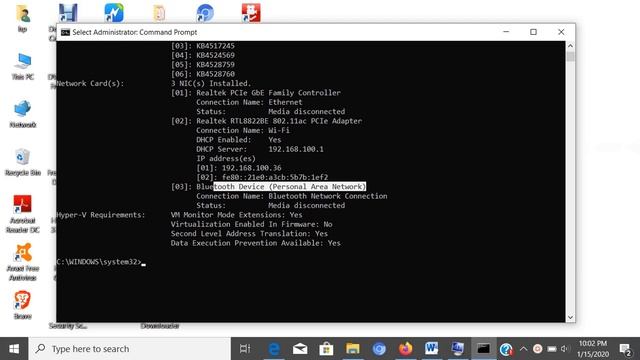Viewport: 640px width, 360px height.
Task: Click the scrollbar down arrow in Command Prompt
Action: click(570, 317)
